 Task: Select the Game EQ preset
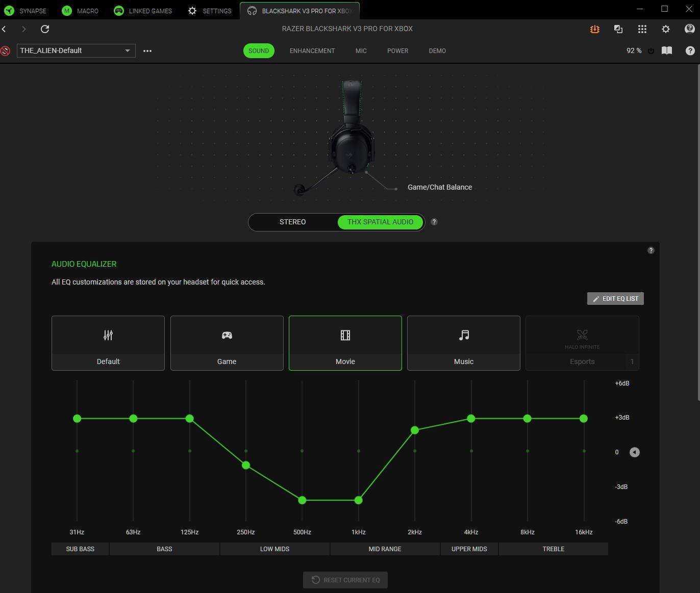coord(227,343)
